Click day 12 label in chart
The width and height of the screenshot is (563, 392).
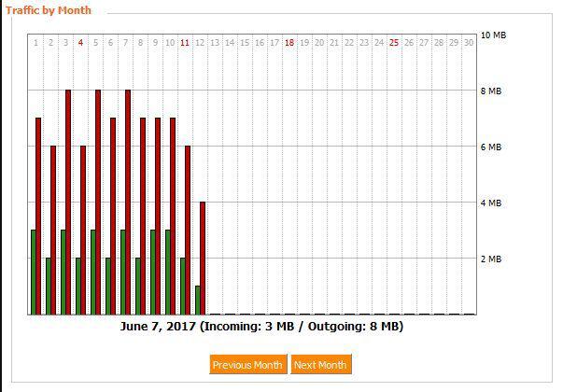(200, 43)
